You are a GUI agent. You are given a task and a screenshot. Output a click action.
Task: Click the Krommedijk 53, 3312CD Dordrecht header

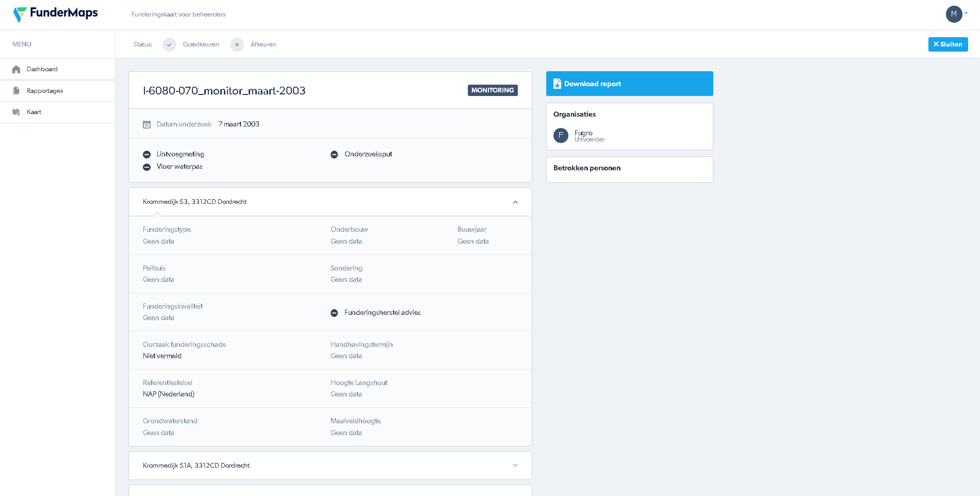pos(330,202)
